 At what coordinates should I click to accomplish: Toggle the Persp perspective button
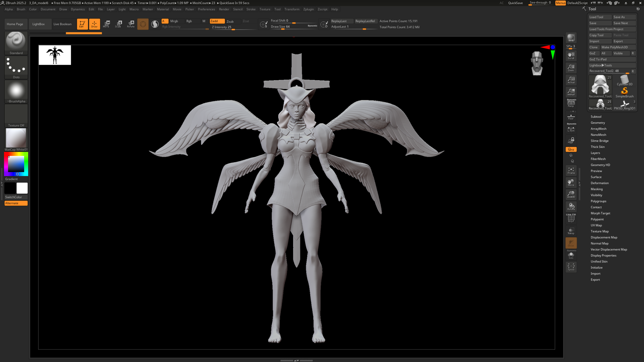click(571, 104)
